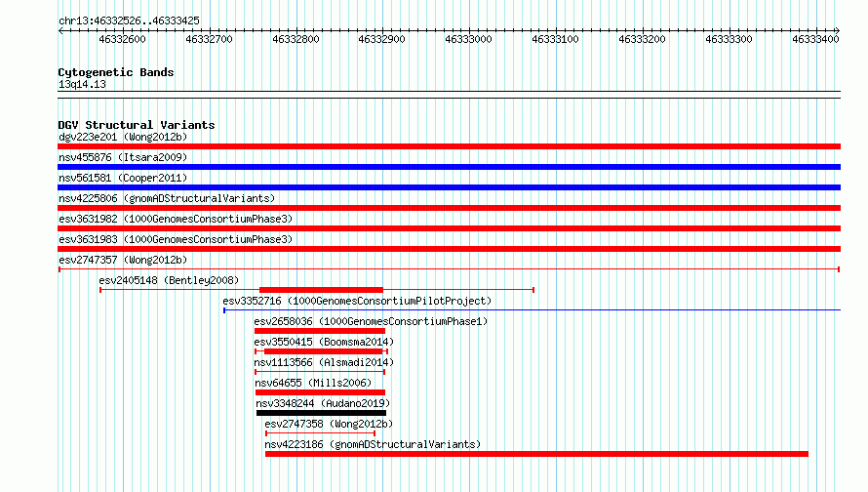Click ruler position 46333000
The width and height of the screenshot is (868, 492).
click(x=469, y=39)
